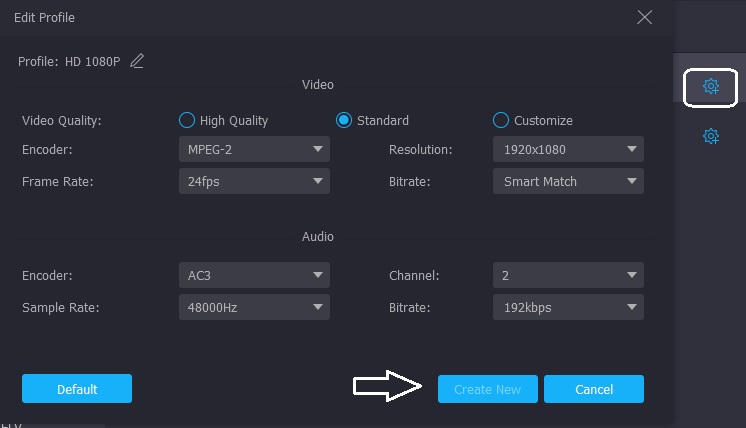Close the Edit Profile dialog
The image size is (746, 428).
point(645,18)
